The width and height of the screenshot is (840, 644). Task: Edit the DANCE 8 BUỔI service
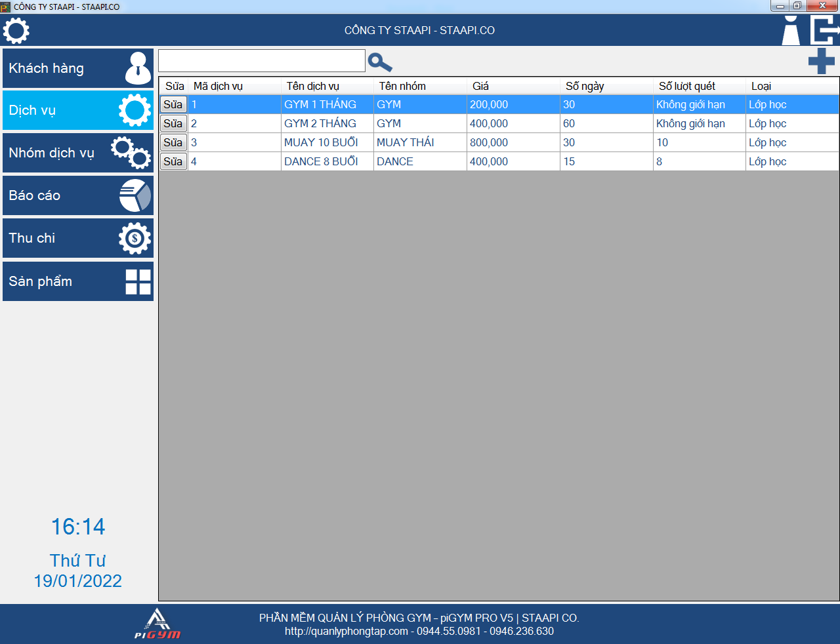tap(173, 161)
